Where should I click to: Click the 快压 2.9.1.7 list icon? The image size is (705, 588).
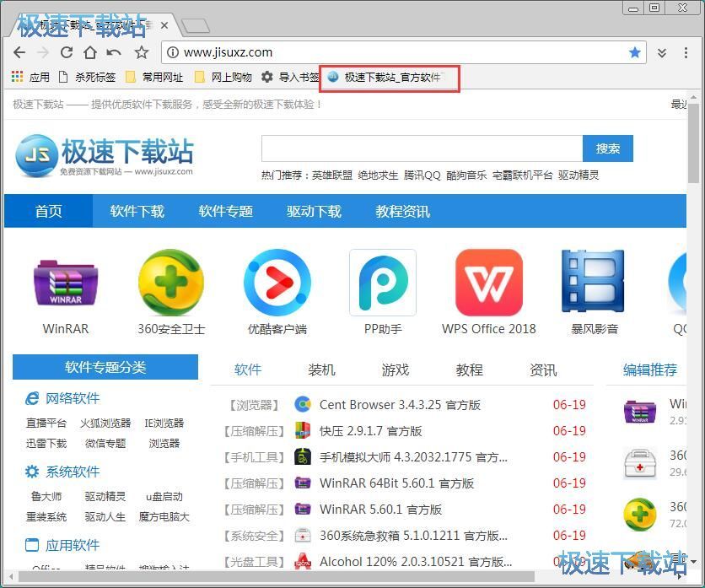pos(303,430)
